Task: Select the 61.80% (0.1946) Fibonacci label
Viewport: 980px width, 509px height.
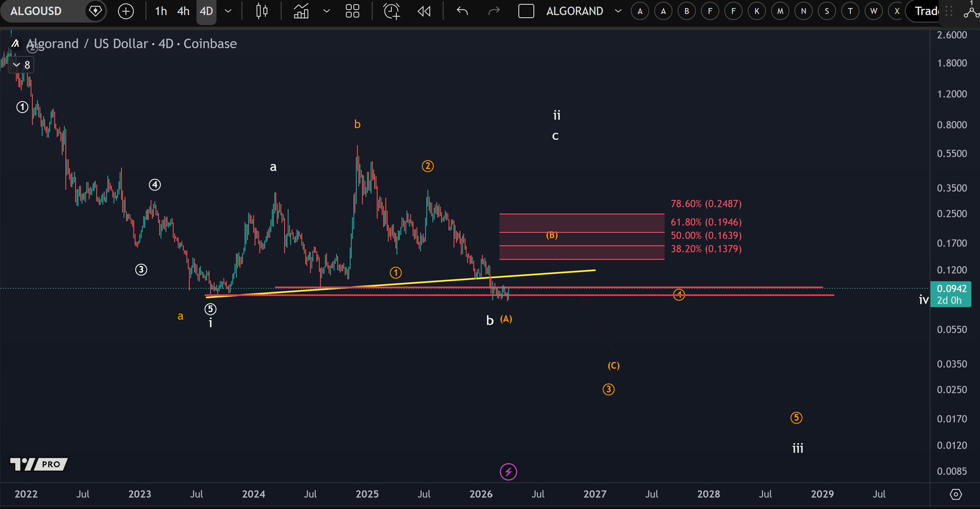Action: click(706, 222)
